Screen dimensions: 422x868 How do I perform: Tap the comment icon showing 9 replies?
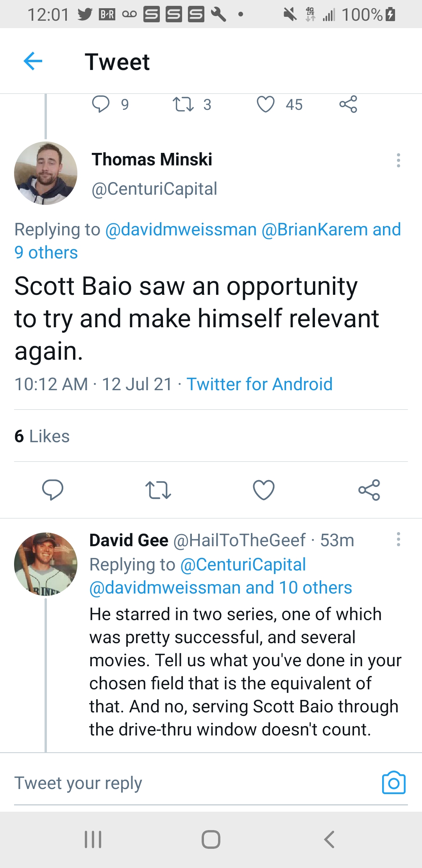tap(101, 104)
